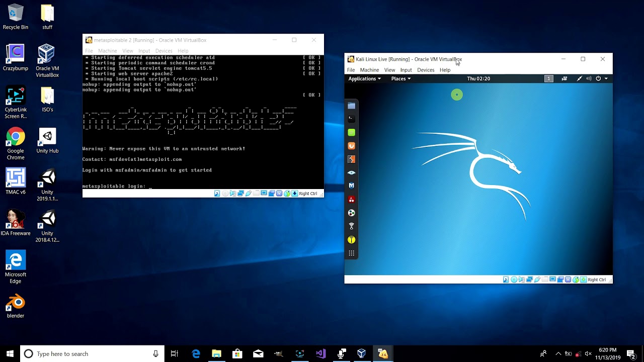This screenshot has width=644, height=362.
Task: Open Show Applications grid in Kali dock
Action: point(351,253)
